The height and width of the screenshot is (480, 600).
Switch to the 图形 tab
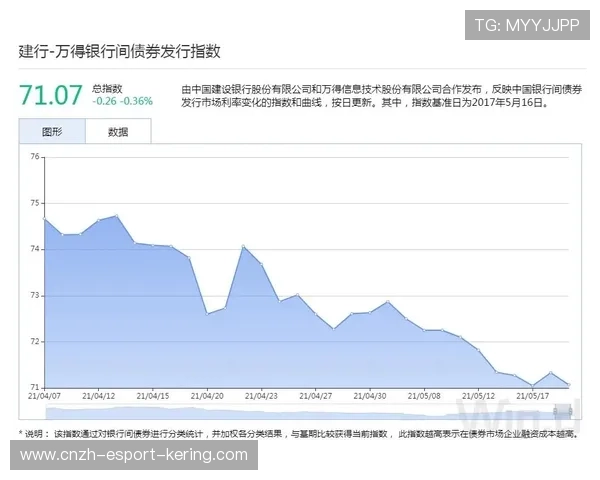pos(52,132)
